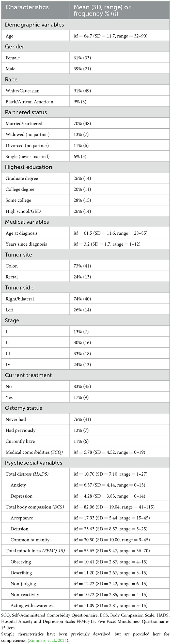
Task: Select the Highest education section heading
Action: (x=28, y=167)
